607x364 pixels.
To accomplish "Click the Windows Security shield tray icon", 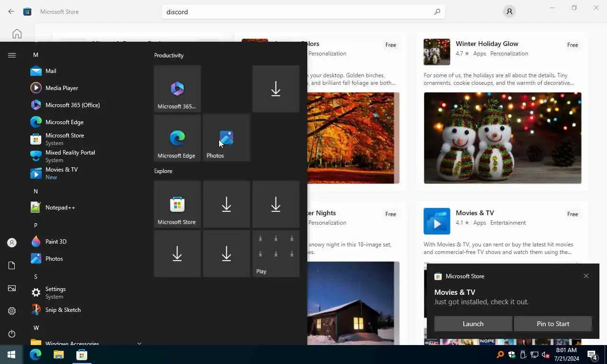I will [x=512, y=355].
